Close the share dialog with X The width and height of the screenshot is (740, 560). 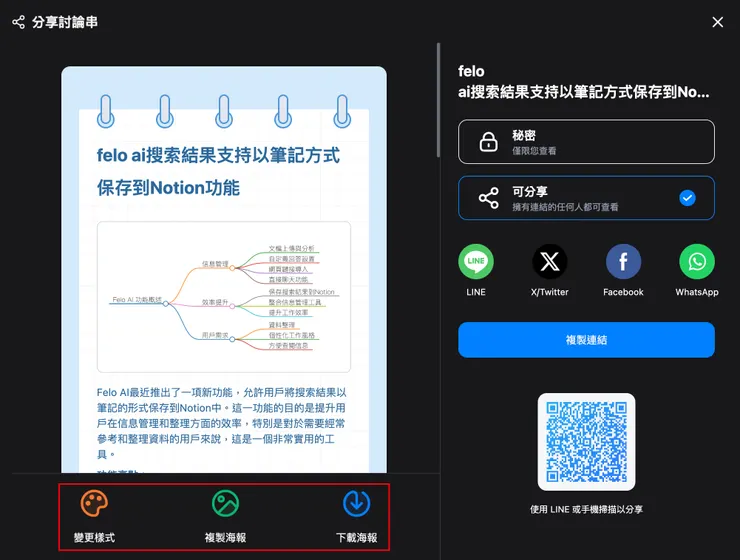[717, 22]
